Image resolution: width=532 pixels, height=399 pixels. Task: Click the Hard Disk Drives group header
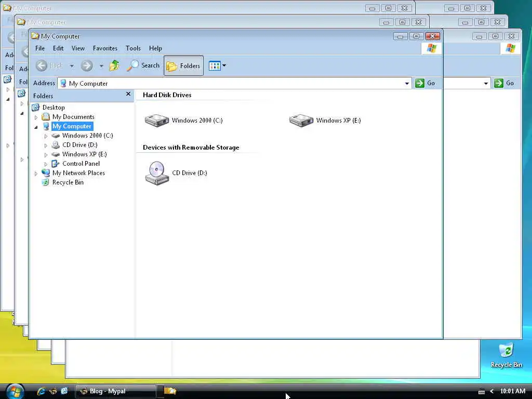(167, 95)
